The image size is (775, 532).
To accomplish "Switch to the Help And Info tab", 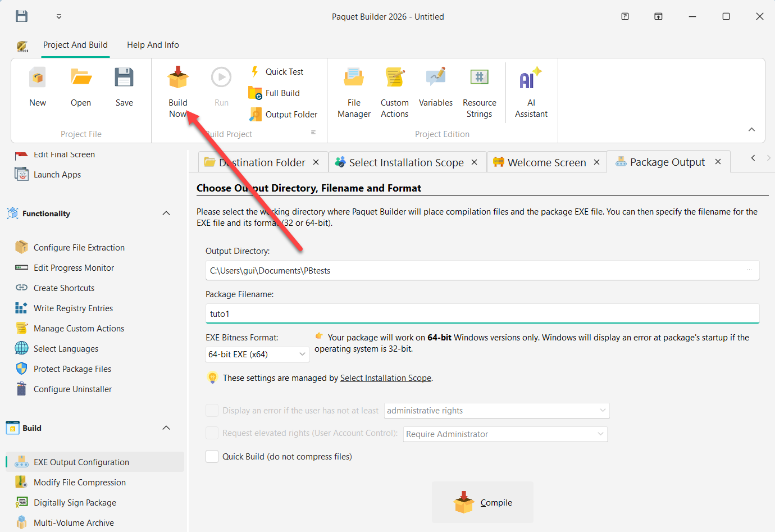I will pyautogui.click(x=153, y=45).
